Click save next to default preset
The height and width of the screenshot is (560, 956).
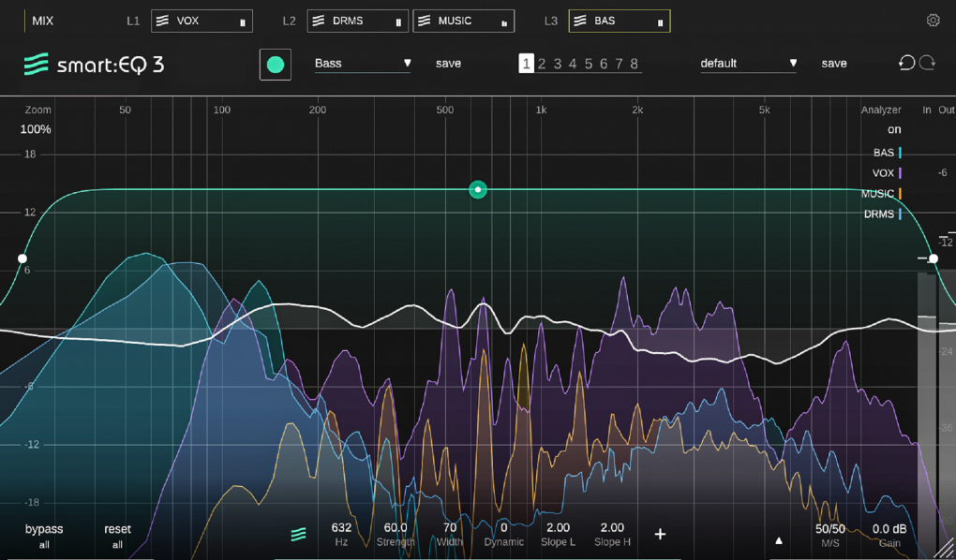click(834, 64)
